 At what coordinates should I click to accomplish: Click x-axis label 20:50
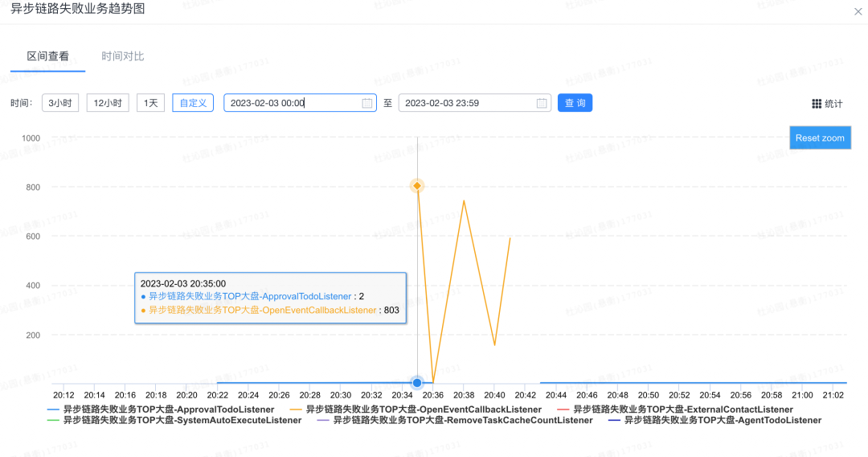tap(649, 396)
